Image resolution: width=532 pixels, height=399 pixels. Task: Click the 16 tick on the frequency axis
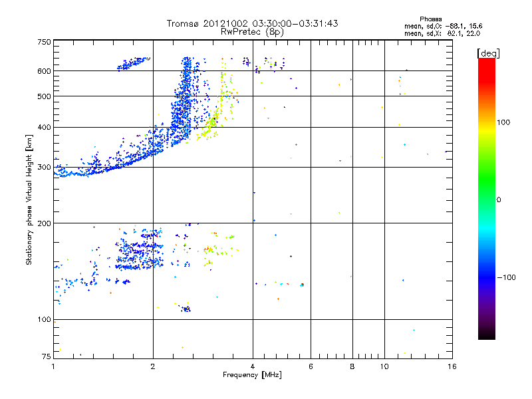tap(451, 366)
